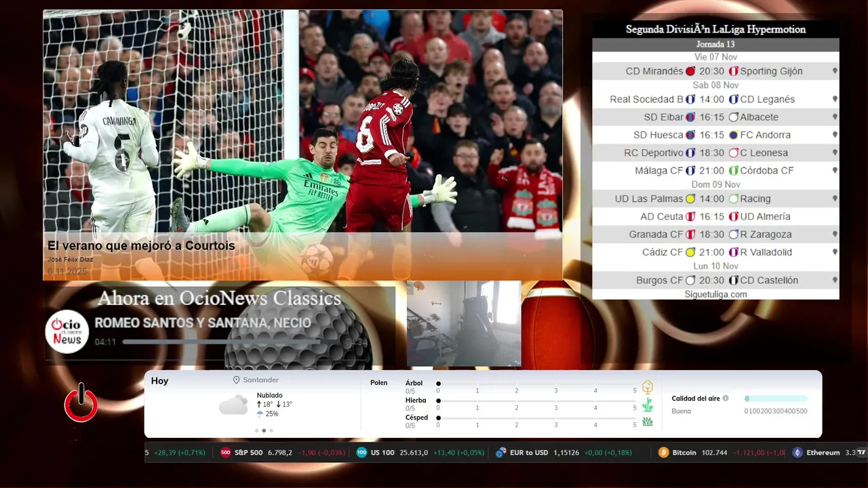Click 'Real Sociedad B' team name
This screenshot has width=868, height=488.
click(646, 100)
